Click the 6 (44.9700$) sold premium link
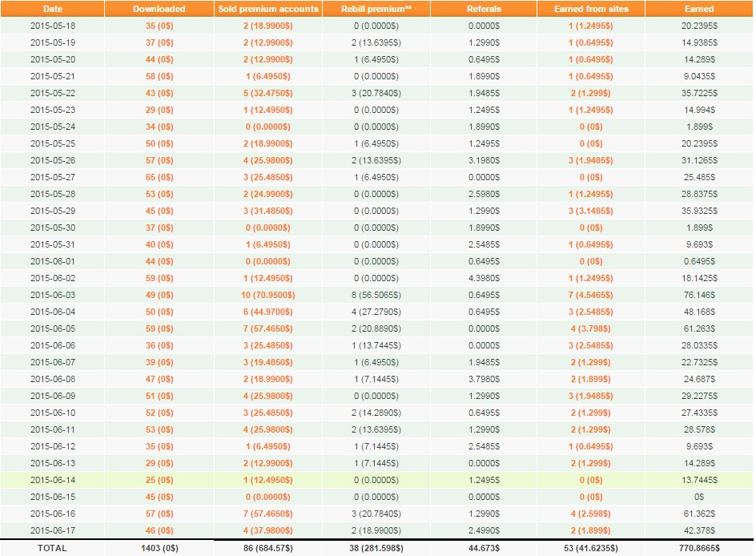Screen dimensions: 756x556 [x=268, y=312]
